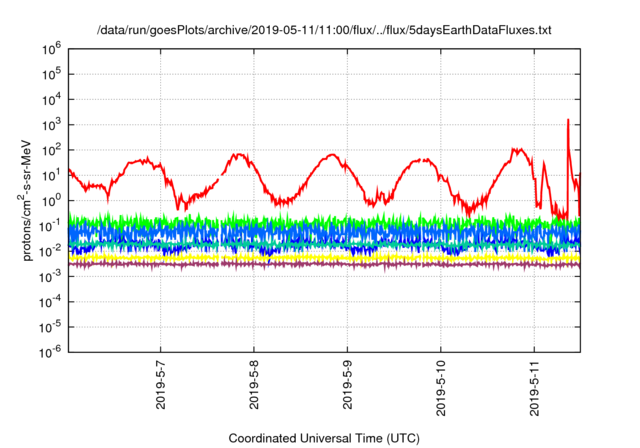Click the 10^2 y-axis tick label
Viewport: 640px width, 448px height.
(51, 151)
